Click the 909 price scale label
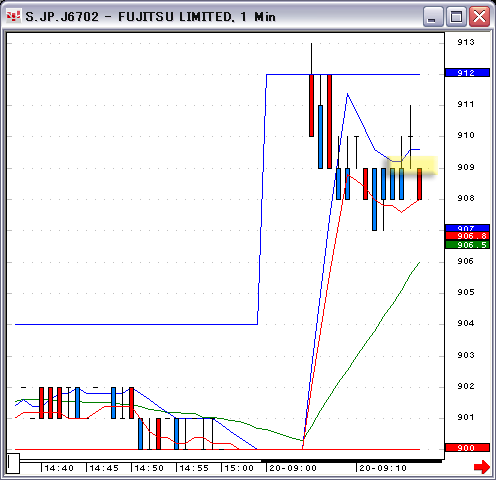This screenshot has height=480, width=496. (466, 167)
